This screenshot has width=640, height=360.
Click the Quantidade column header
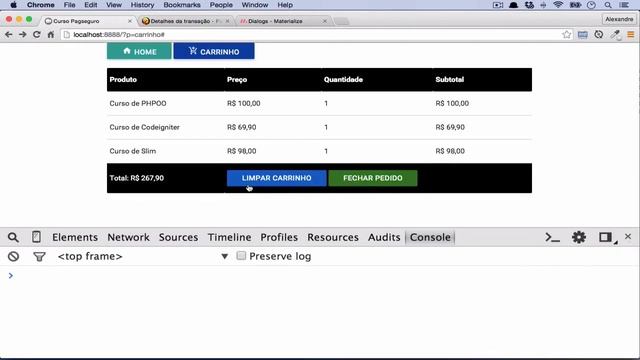click(x=343, y=80)
